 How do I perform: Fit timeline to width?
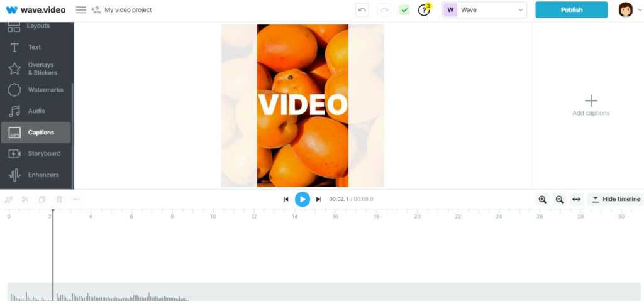pyautogui.click(x=576, y=199)
